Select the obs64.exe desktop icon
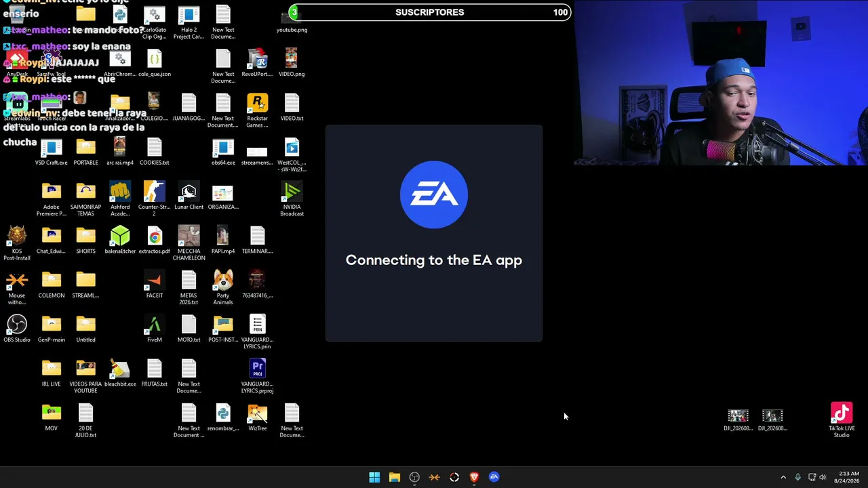The width and height of the screenshot is (868, 488). [x=223, y=148]
